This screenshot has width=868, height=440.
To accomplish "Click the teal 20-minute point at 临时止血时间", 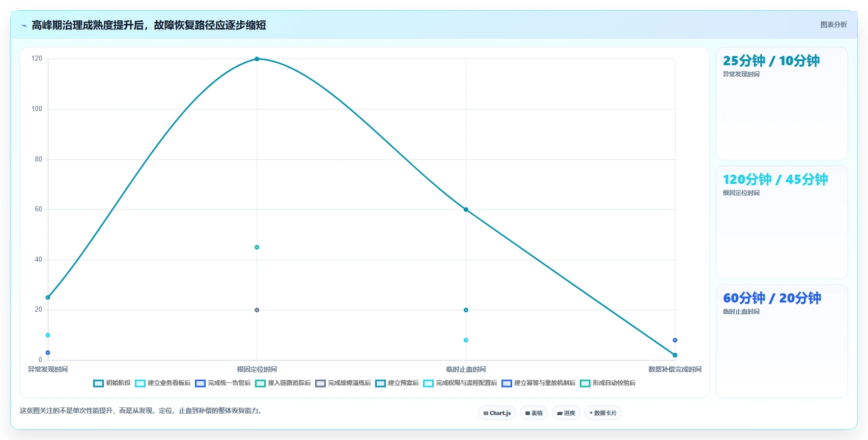I will (x=466, y=310).
